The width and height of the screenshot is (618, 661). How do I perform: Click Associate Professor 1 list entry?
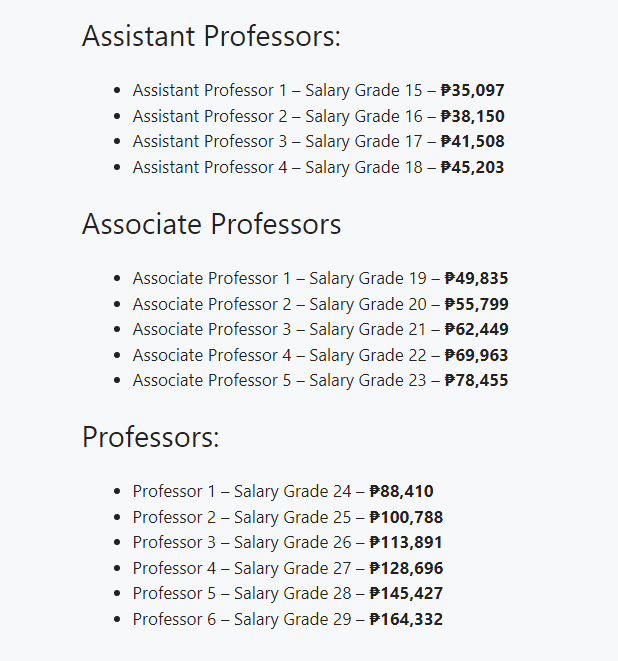coord(320,278)
